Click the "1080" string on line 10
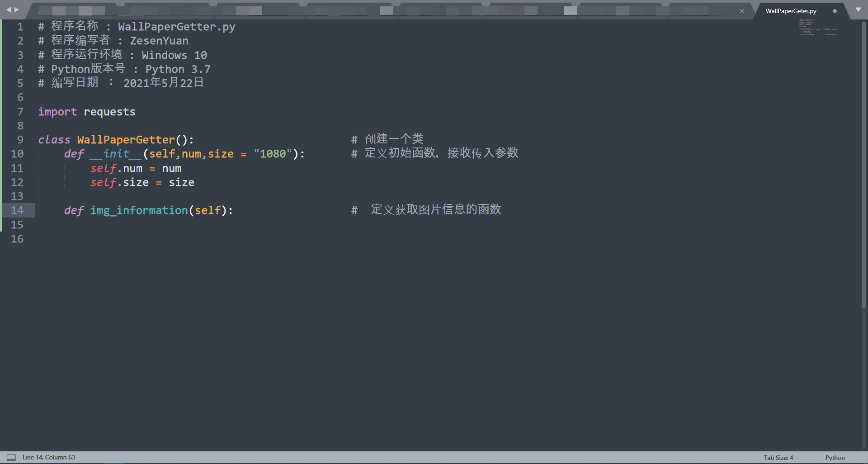 pyautogui.click(x=273, y=154)
